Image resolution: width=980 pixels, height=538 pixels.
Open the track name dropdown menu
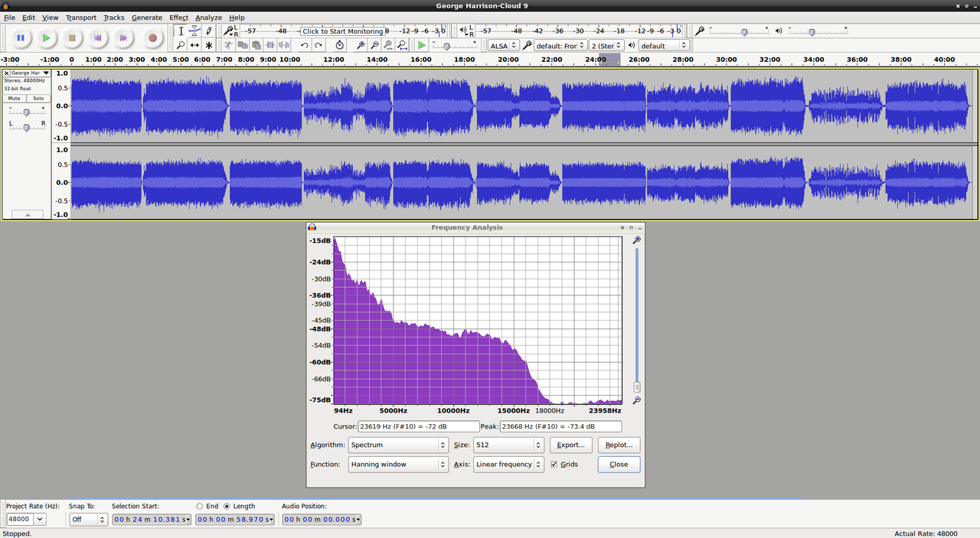[x=29, y=73]
